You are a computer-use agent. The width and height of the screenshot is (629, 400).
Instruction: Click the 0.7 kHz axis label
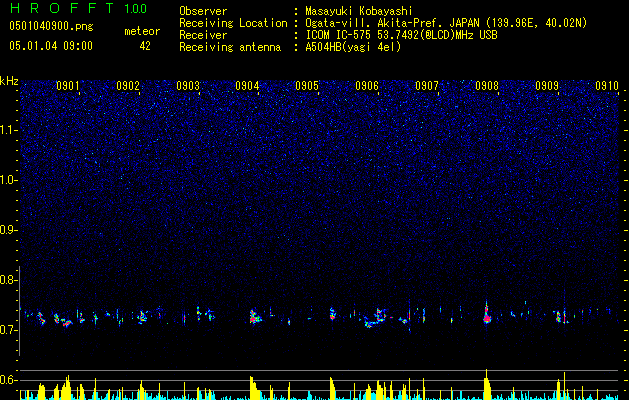pyautogui.click(x=7, y=330)
